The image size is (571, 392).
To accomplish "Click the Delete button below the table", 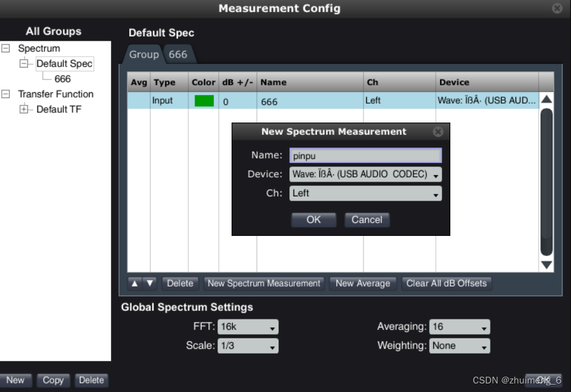I will click(180, 283).
